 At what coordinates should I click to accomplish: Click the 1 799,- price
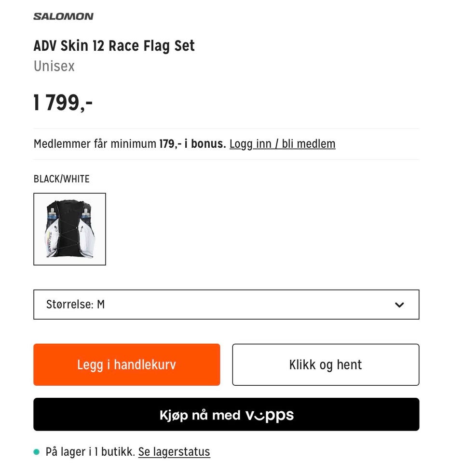pos(63,103)
